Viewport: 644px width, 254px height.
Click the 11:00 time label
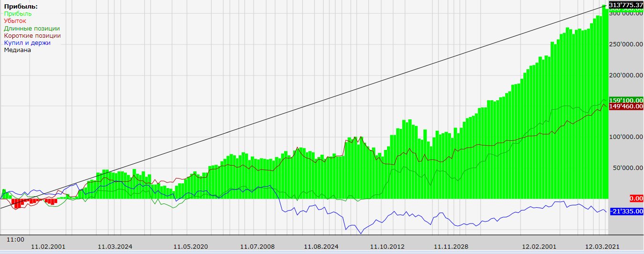click(x=15, y=240)
